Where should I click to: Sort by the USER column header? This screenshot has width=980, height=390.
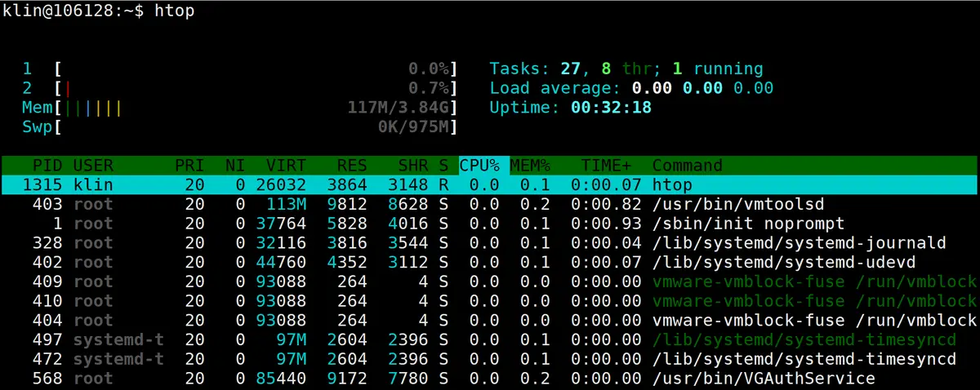pyautogui.click(x=93, y=166)
